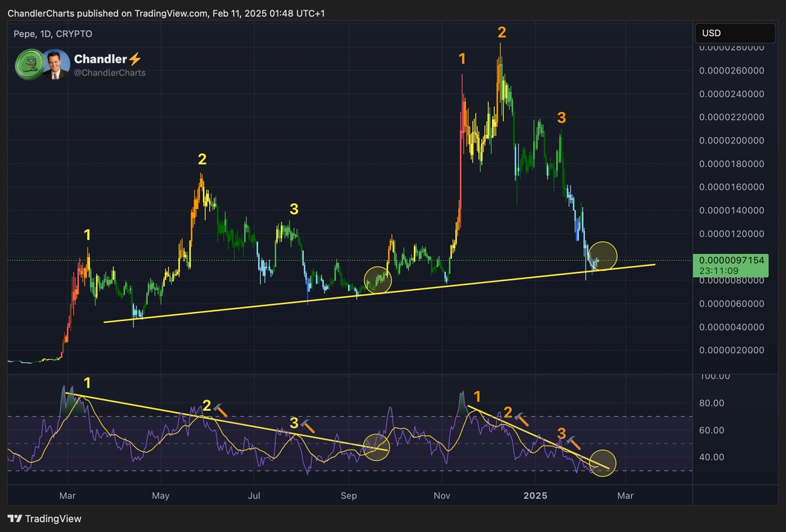Image resolution: width=786 pixels, height=532 pixels.
Task: Click price axis label 0.0000140000
Action: point(732,210)
